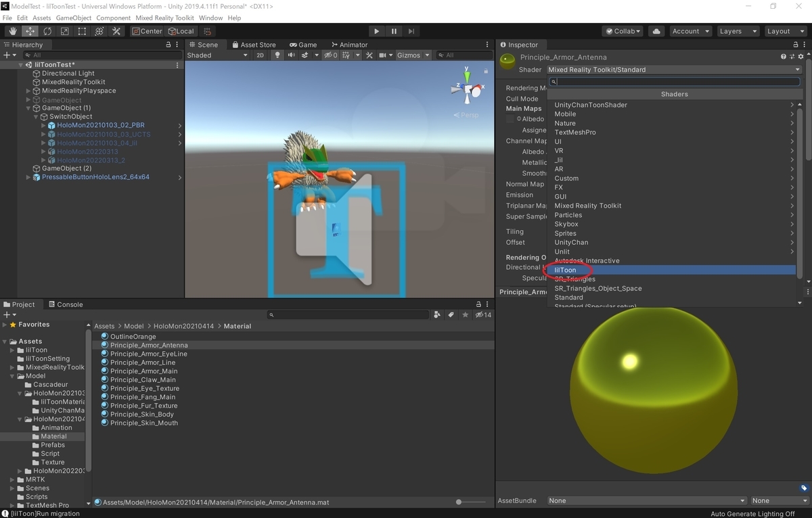This screenshot has height=518, width=812.
Task: Collapse the GameObject (1) hierarchy node
Action: pos(28,108)
